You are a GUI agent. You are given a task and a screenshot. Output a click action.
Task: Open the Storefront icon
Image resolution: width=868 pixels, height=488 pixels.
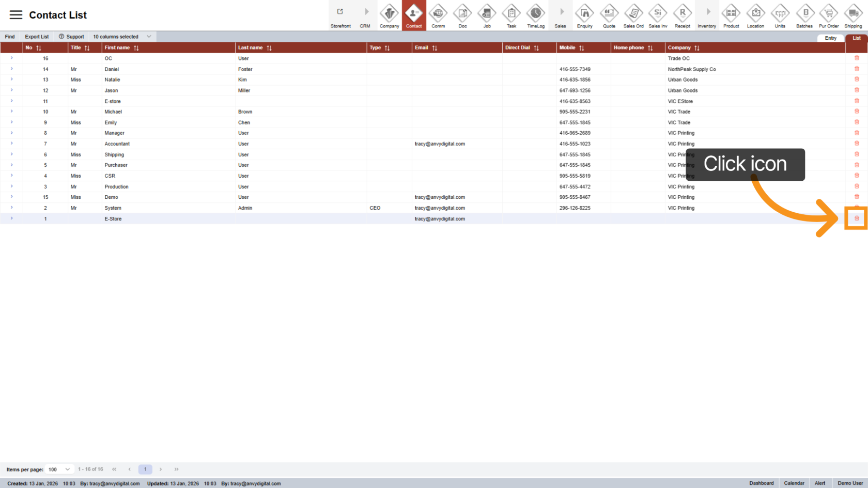pos(340,15)
